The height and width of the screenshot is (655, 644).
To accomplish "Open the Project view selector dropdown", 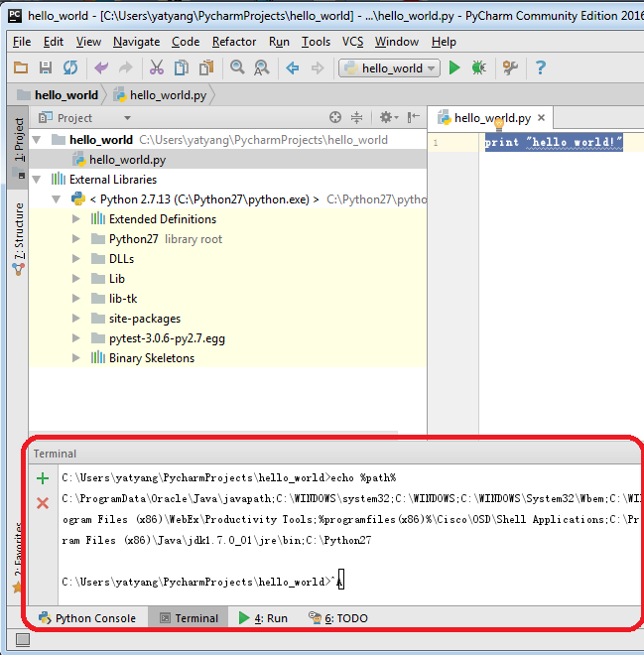I will [x=127, y=118].
